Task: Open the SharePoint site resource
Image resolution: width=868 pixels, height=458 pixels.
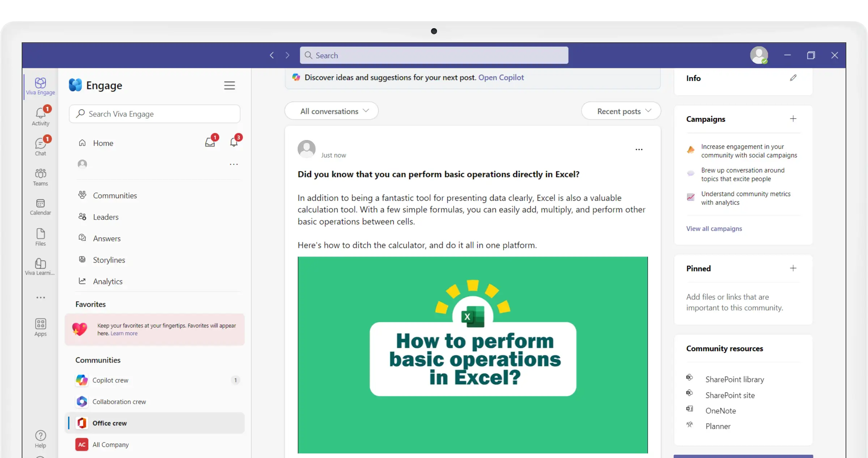Action: point(730,395)
